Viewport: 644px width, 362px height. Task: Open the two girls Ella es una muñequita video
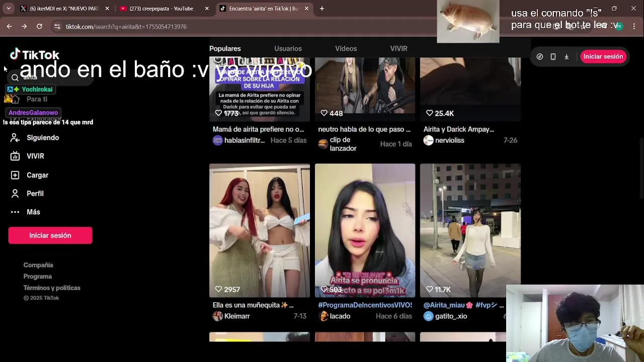point(260,230)
